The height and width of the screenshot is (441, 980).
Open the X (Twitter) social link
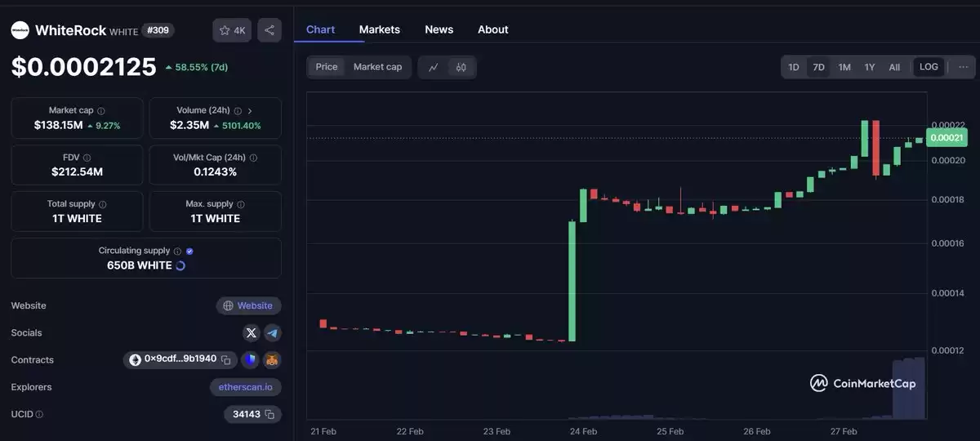[x=252, y=332]
